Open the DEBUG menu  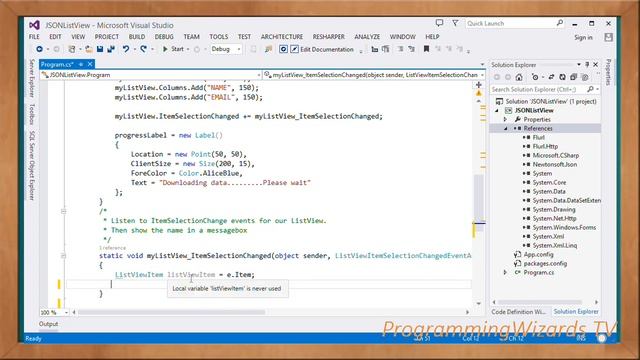164,37
